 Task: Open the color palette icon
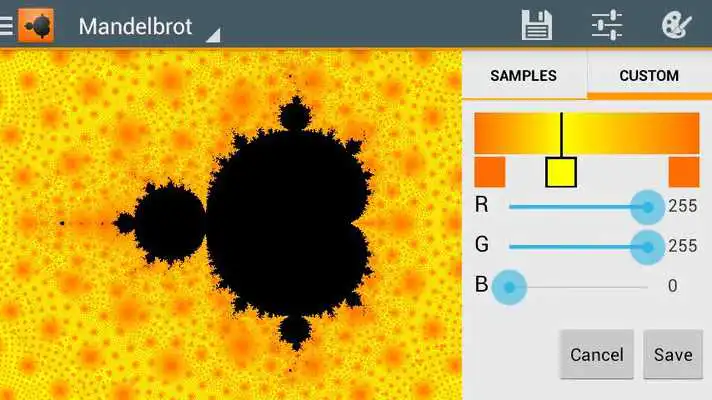coord(676,25)
